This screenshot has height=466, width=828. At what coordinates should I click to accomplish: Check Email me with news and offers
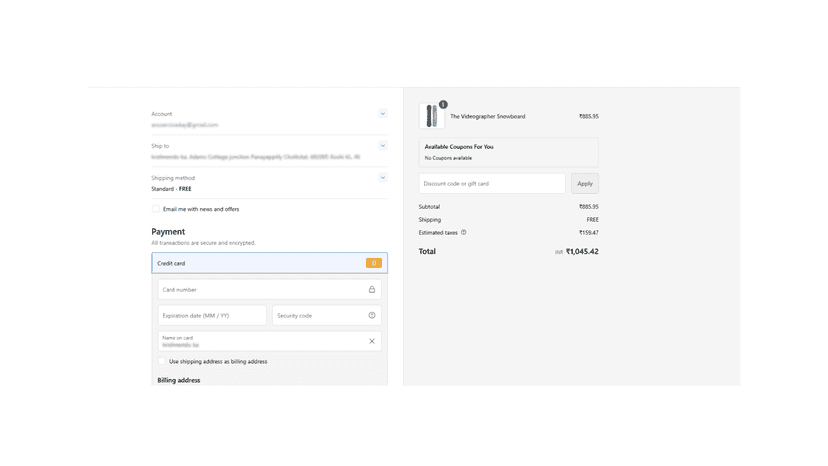(156, 209)
